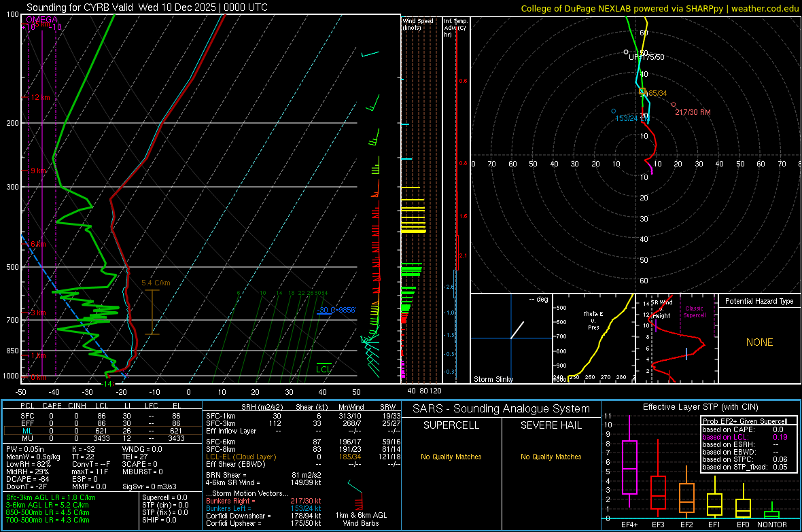Image resolution: width=802 pixels, height=532 pixels.
Task: Click the SEVERE HAIL heading in SARS panel
Action: click(551, 425)
